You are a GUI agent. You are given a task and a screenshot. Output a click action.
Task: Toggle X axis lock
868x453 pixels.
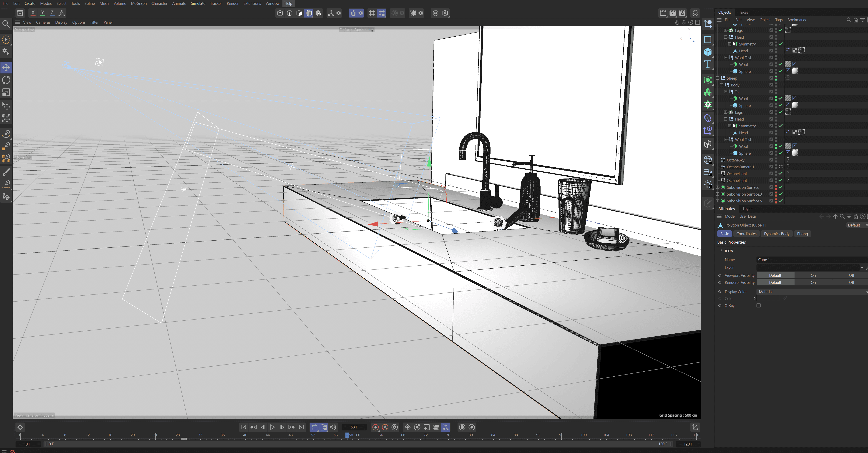tap(33, 13)
